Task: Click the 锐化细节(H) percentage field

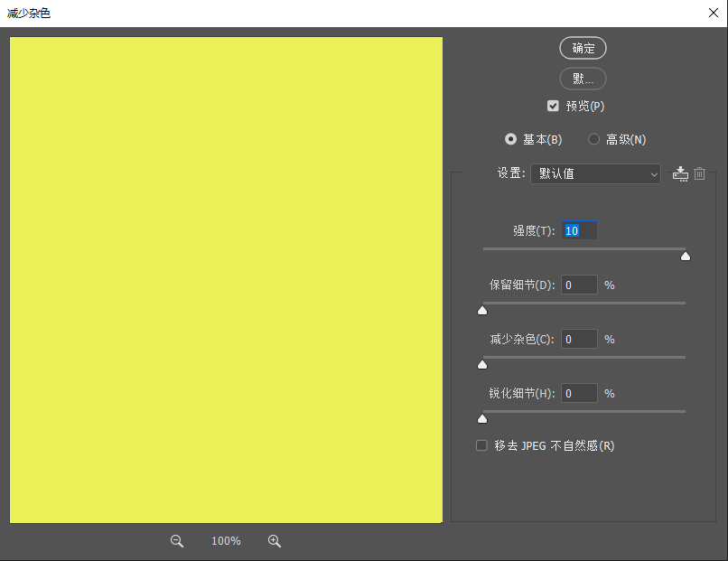Action: pyautogui.click(x=579, y=394)
